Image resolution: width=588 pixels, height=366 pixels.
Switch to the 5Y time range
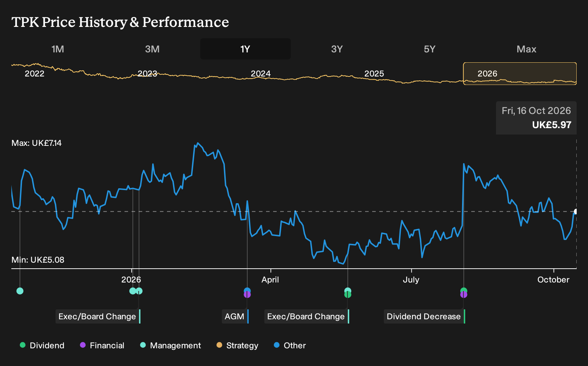(430, 49)
